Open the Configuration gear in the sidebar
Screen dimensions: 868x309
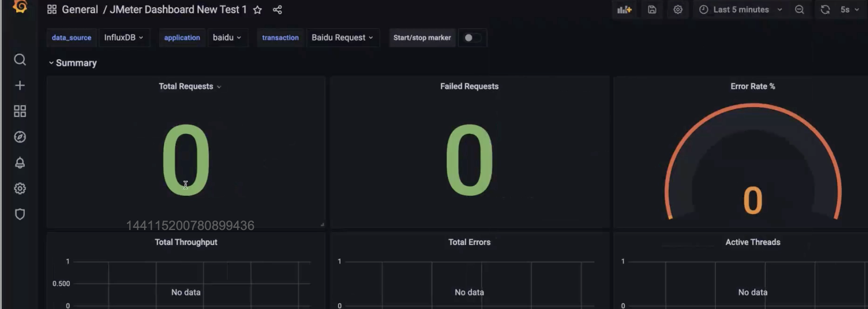[20, 188]
